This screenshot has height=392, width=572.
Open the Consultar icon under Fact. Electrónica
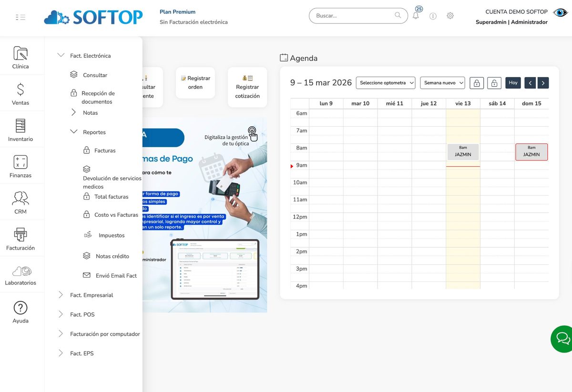click(73, 74)
